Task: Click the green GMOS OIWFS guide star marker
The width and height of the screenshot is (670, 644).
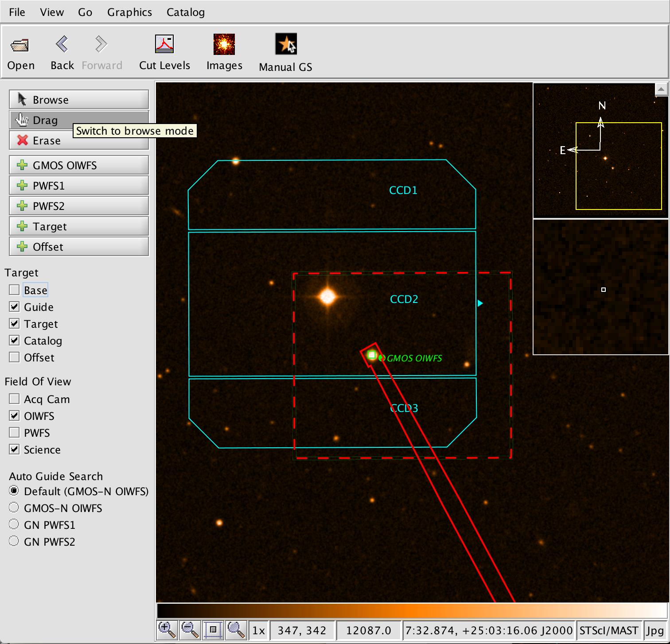Action: click(372, 355)
